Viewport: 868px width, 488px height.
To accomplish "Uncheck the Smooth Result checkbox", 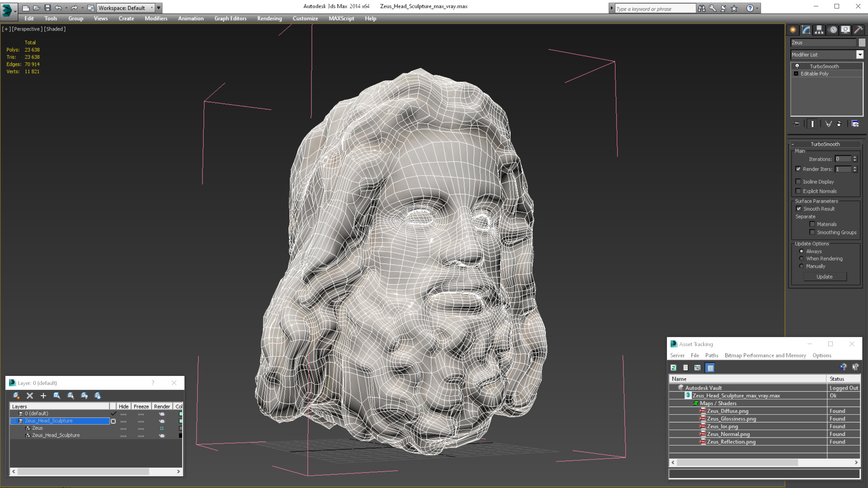I will point(799,209).
